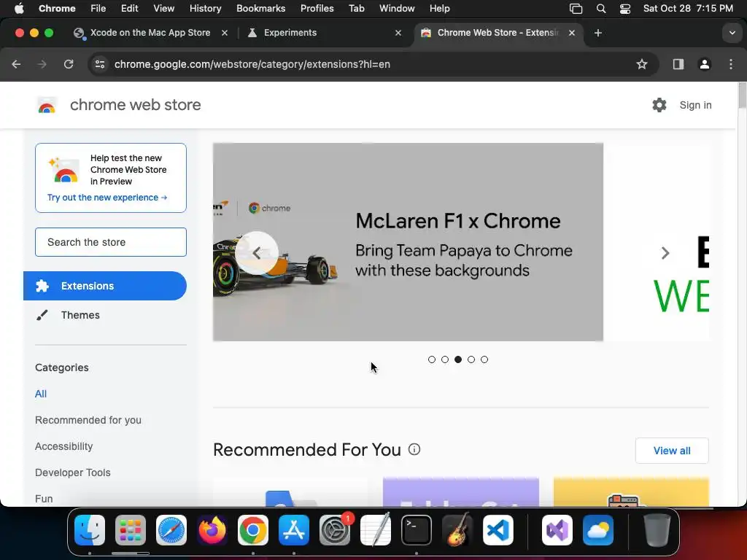This screenshot has width=747, height=560.
Task: Open the McLaren F1 x Chrome banner
Action: (409, 242)
